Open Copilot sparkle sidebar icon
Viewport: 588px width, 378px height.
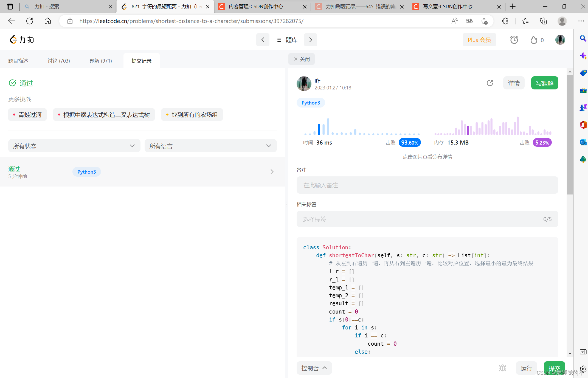[x=583, y=56]
